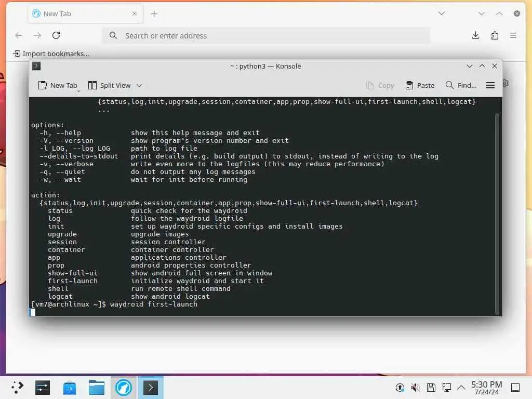The width and height of the screenshot is (532, 399).
Task: Click the Show Desktop button
Action: pyautogui.click(x=515, y=388)
